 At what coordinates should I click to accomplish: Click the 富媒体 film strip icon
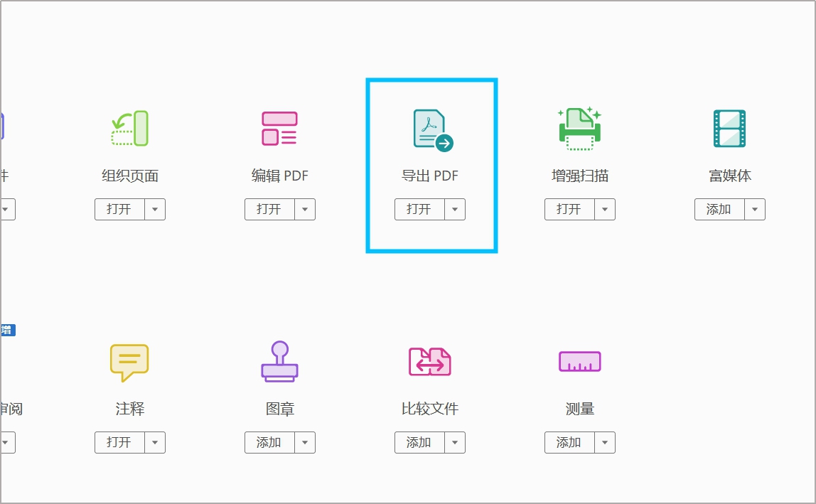point(729,128)
